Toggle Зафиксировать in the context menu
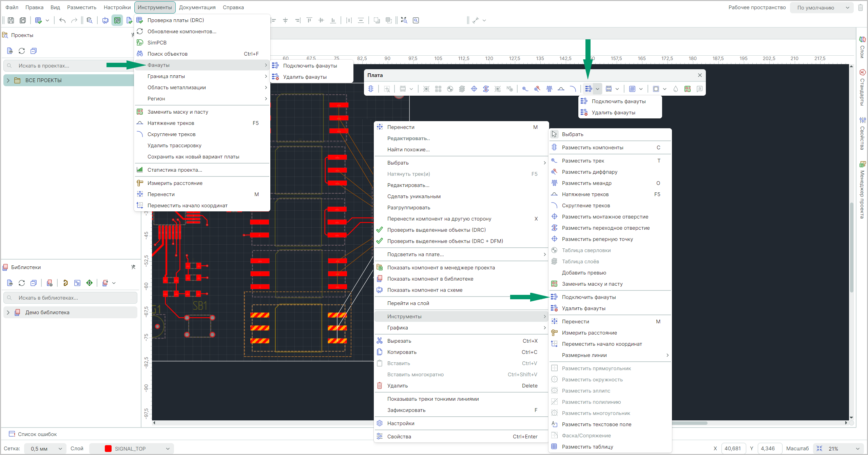868x455 pixels. 406,410
